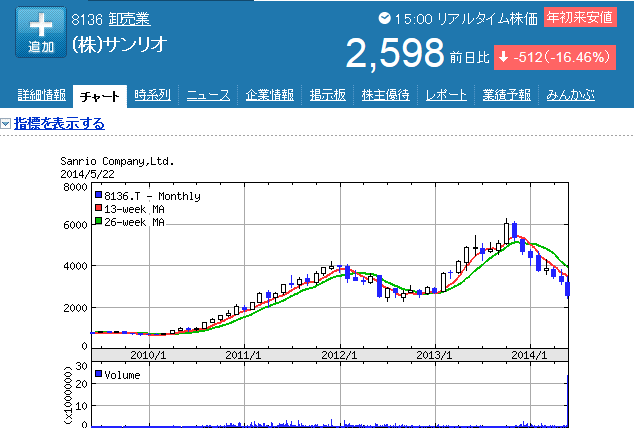635x428 pixels.
Task: Expand indicators with the dropdown arrow icon
Action: click(6, 124)
